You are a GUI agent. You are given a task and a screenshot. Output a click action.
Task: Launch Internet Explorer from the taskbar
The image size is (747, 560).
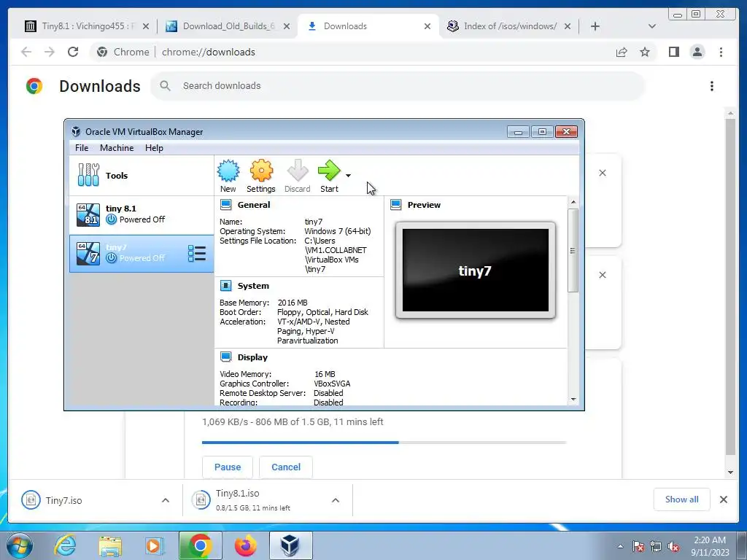(65, 545)
